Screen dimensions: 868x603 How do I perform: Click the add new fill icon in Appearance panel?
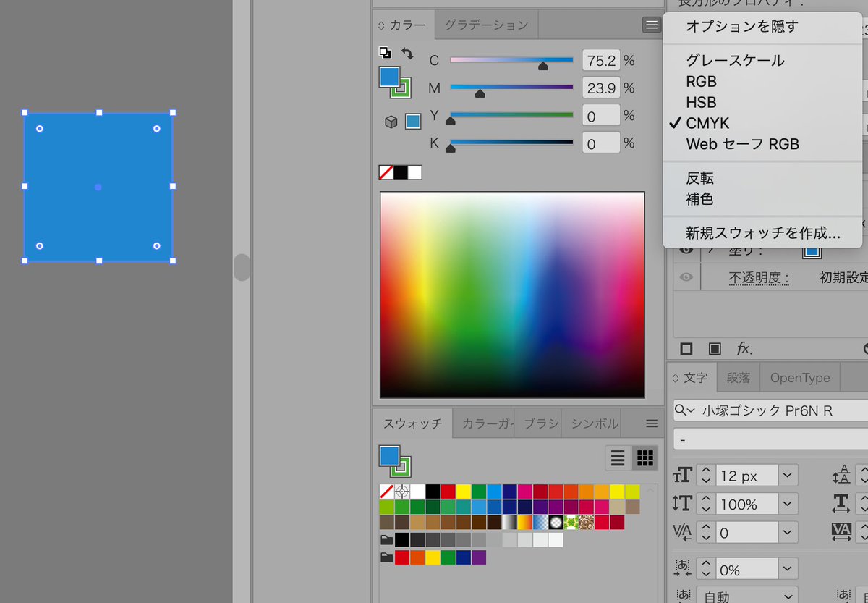(x=715, y=349)
